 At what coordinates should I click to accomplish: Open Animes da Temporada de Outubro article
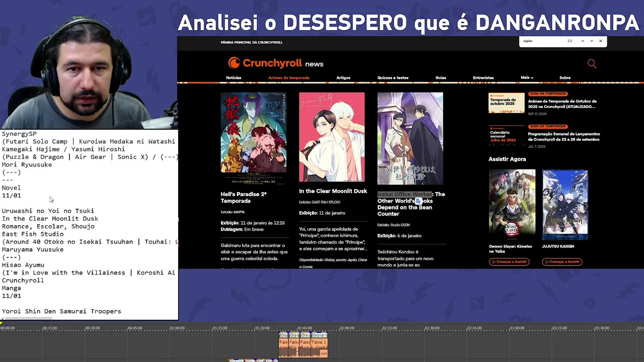(x=562, y=104)
